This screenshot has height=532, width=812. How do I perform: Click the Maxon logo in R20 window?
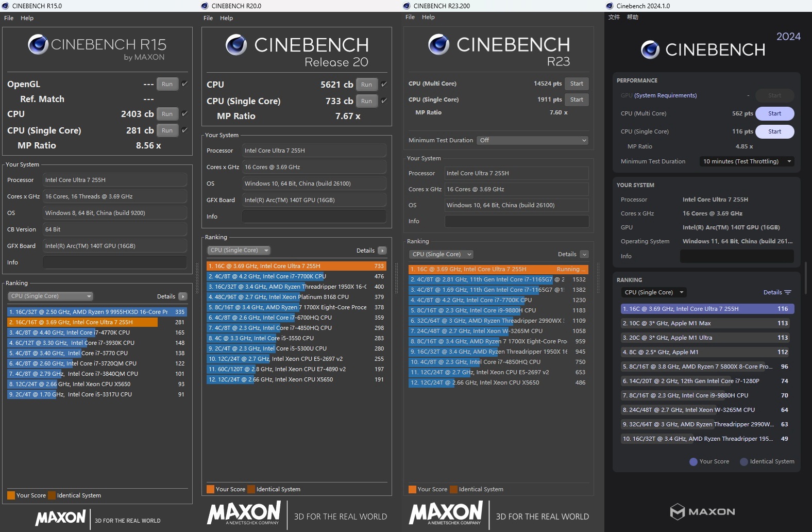tap(243, 514)
